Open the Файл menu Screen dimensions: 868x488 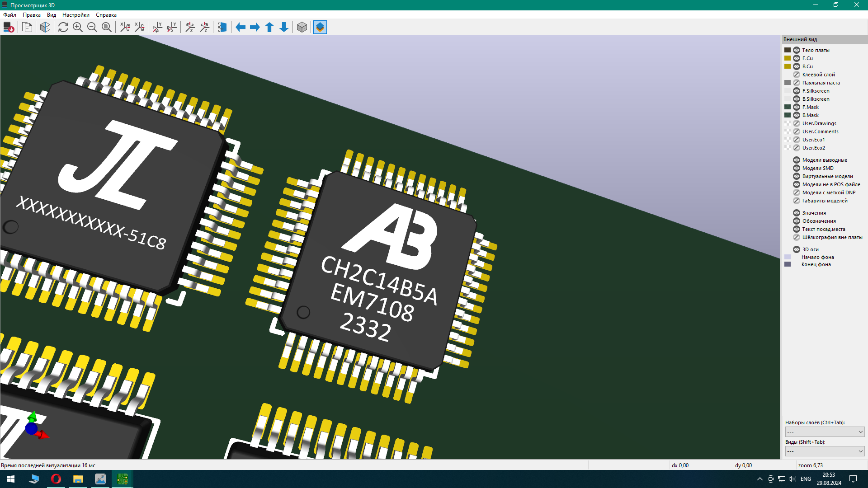point(9,15)
